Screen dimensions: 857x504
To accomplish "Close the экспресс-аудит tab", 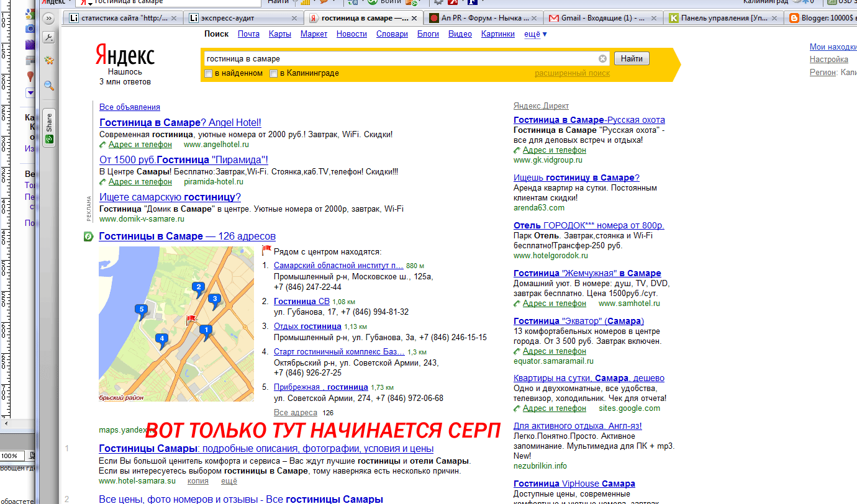I will pos(294,19).
